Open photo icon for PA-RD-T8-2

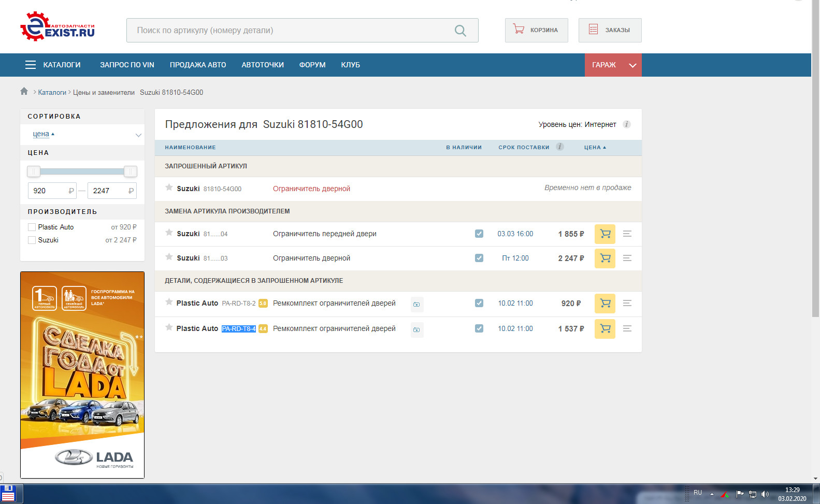416,304
